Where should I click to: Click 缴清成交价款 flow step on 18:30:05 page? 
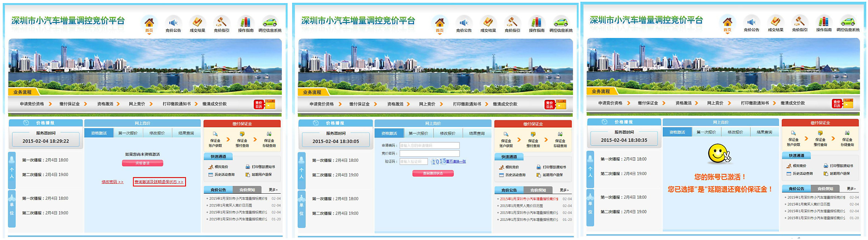point(505,104)
